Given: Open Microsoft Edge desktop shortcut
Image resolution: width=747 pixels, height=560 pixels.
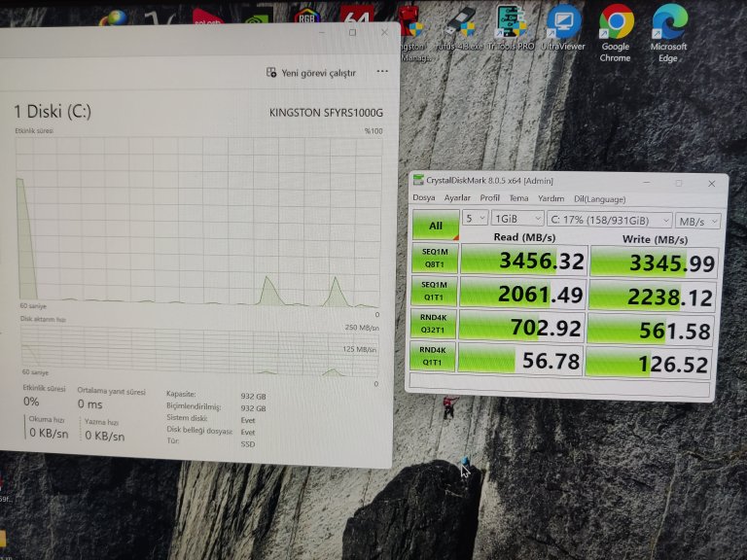Looking at the screenshot, I should (x=669, y=32).
